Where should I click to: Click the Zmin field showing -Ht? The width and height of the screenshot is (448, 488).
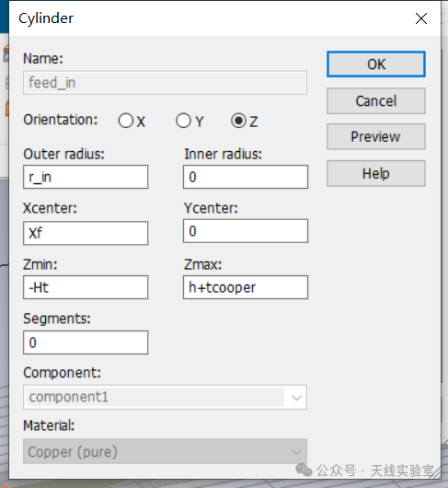(86, 287)
